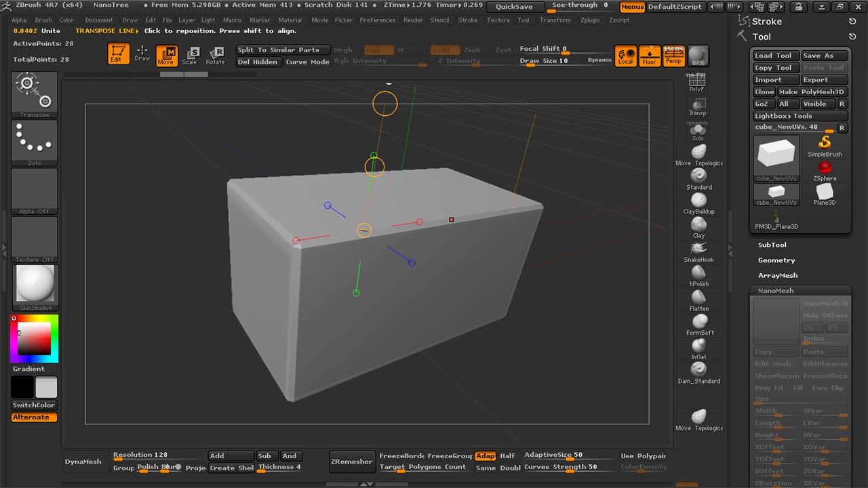Toggle the Half option for ZRemesher
The height and width of the screenshot is (488, 868).
[x=508, y=456]
